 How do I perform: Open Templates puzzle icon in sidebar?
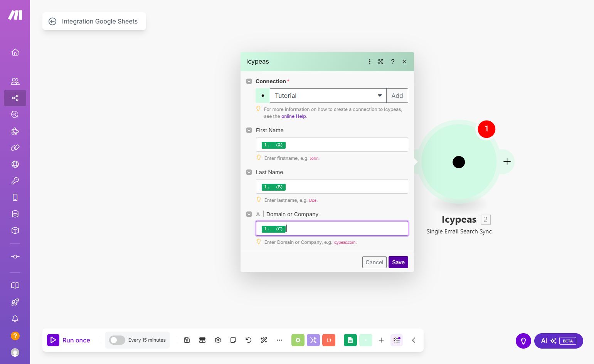pos(15,131)
